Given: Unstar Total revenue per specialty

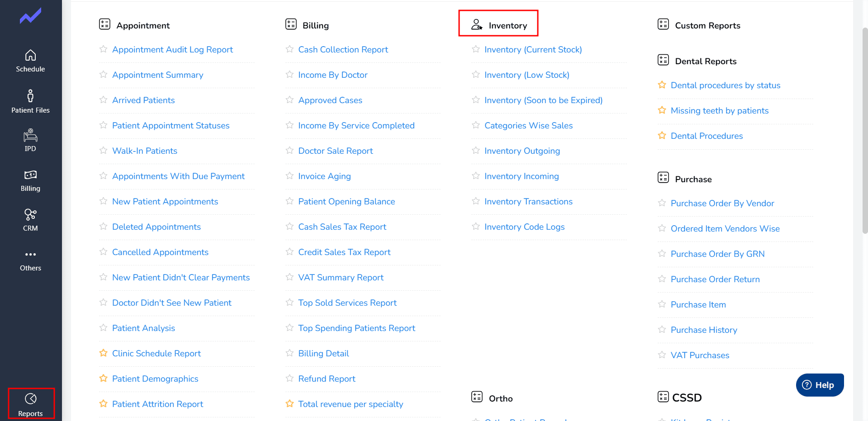Looking at the screenshot, I should (x=289, y=403).
